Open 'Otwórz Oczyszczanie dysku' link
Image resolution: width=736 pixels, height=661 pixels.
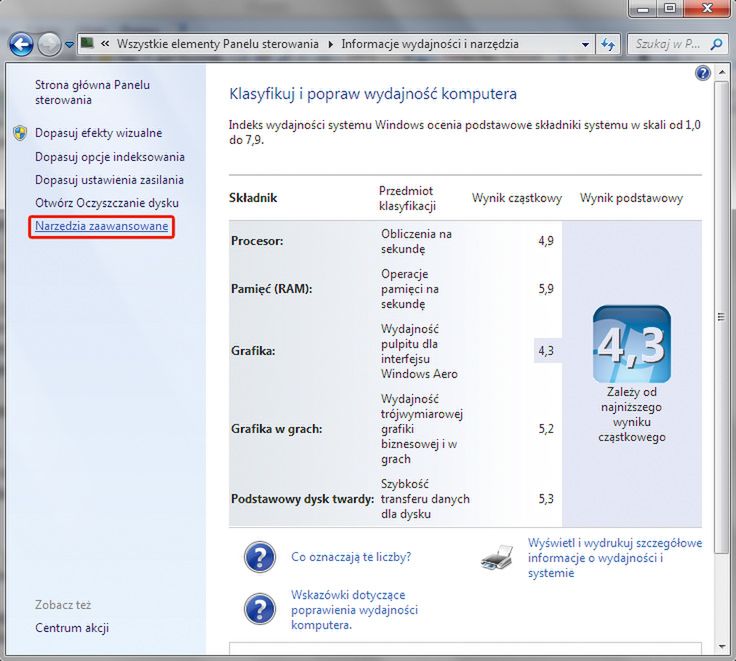coord(107,203)
